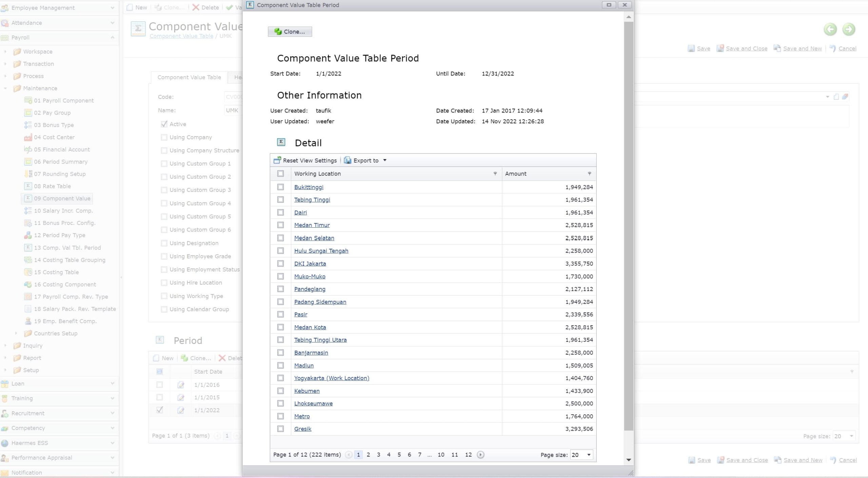
Task: Click the 19 Emp. Benefit Comp. icon
Action: coord(28,321)
